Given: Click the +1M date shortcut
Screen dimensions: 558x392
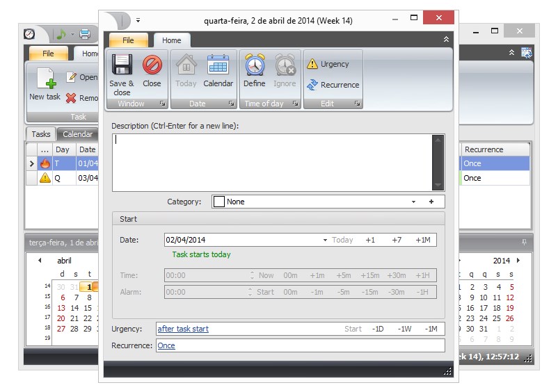Looking at the screenshot, I should [423, 240].
